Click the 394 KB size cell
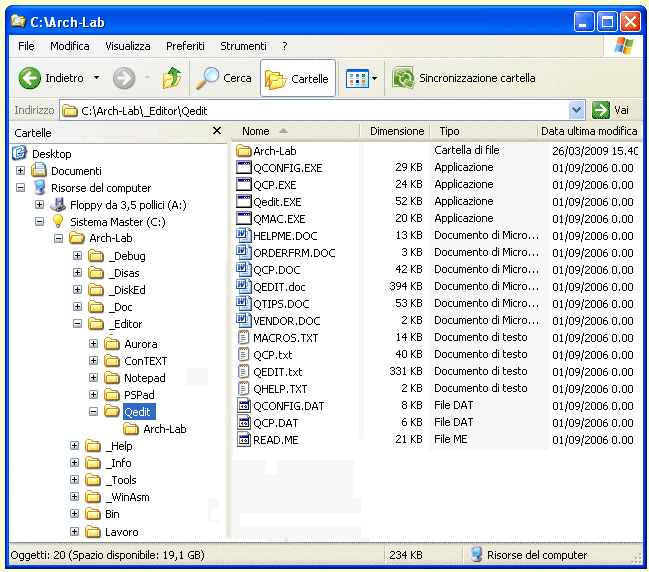Image resolution: width=649 pixels, height=572 pixels. point(406,286)
